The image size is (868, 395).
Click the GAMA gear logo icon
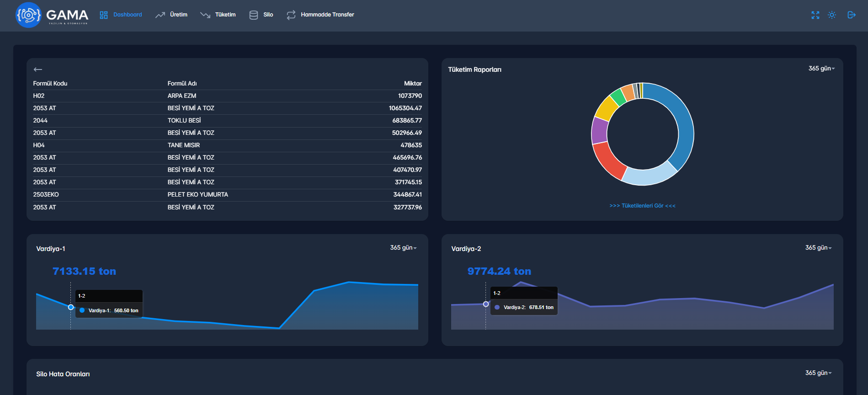tap(28, 15)
